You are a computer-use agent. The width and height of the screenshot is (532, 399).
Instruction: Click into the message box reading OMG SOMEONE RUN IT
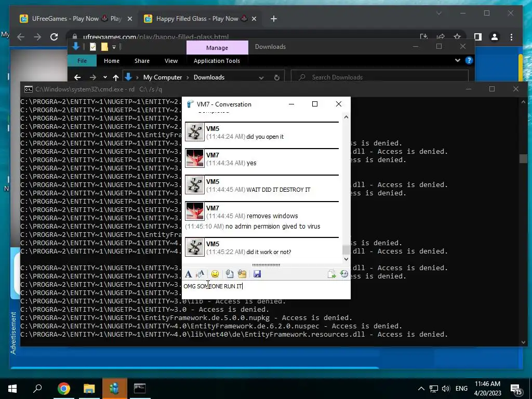tap(266, 289)
